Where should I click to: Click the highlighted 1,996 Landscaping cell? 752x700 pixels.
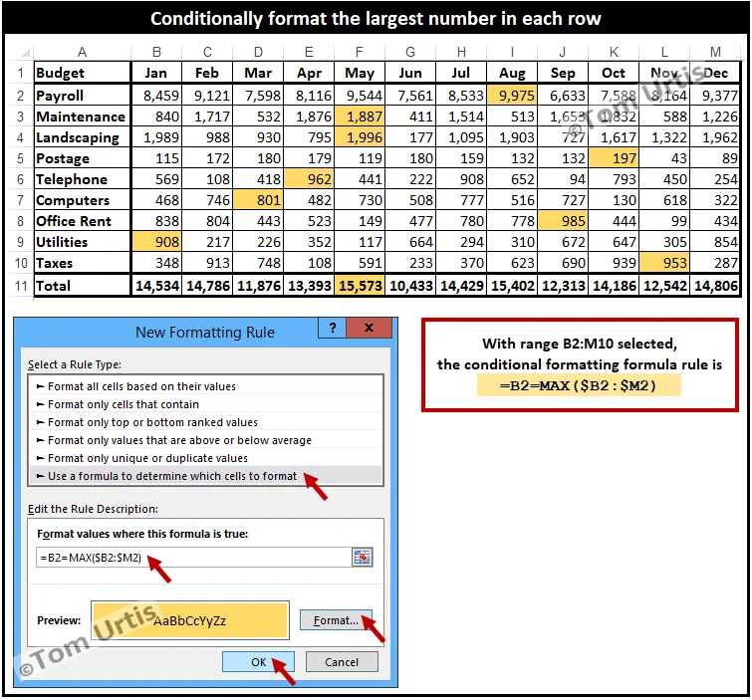click(x=360, y=137)
